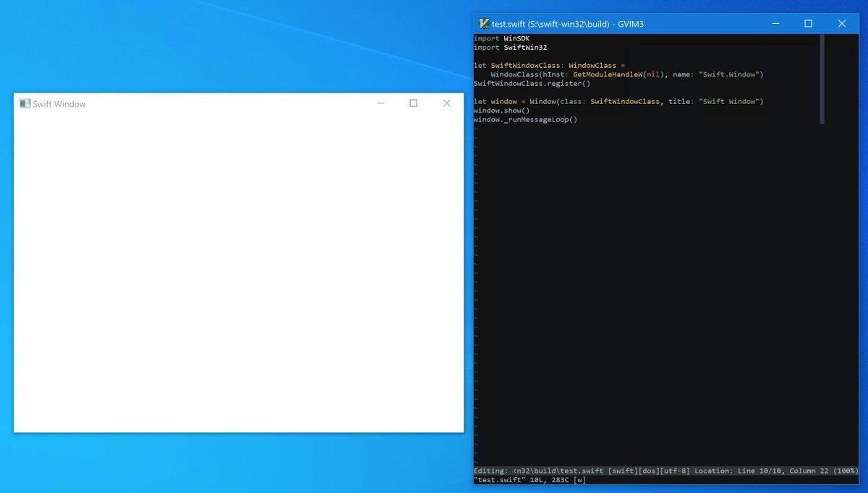The height and width of the screenshot is (493, 868).
Task: Close the Swift Window
Action: 447,103
